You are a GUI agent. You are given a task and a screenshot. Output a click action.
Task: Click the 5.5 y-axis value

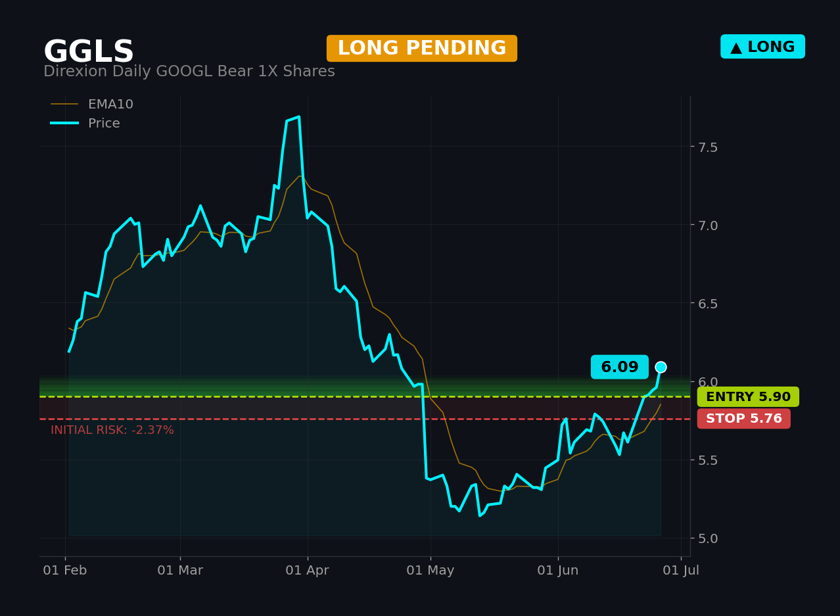click(708, 460)
